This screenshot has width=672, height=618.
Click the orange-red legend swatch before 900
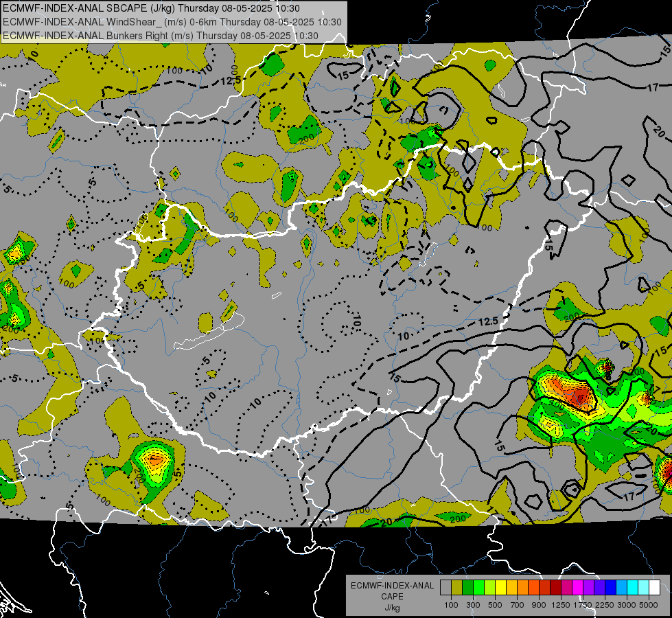[x=533, y=588]
